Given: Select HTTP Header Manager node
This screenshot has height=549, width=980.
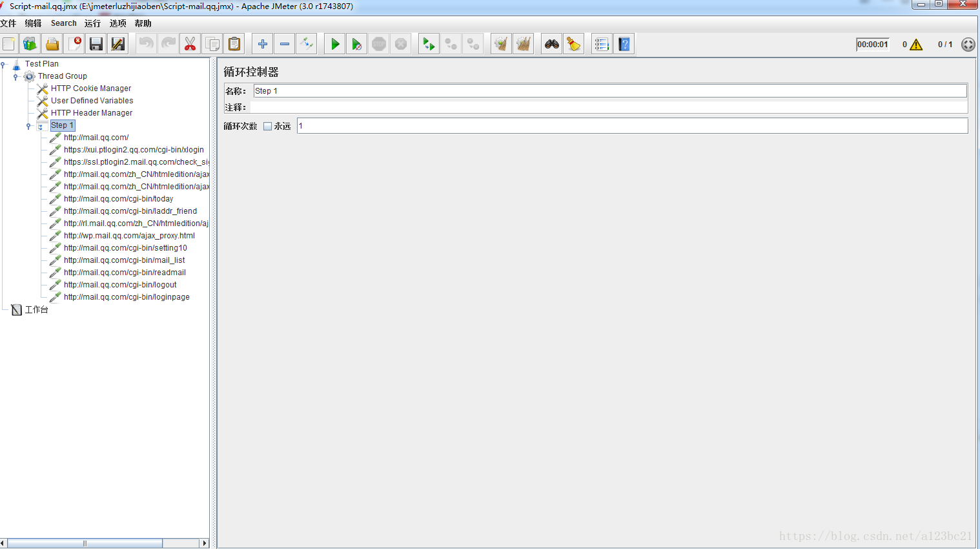Looking at the screenshot, I should tap(92, 113).
